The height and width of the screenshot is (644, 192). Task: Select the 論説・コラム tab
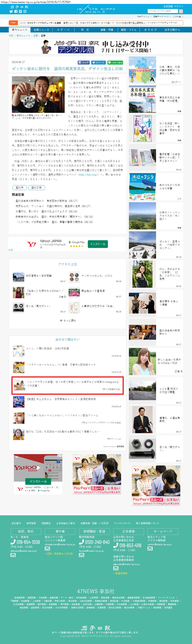coord(129,30)
